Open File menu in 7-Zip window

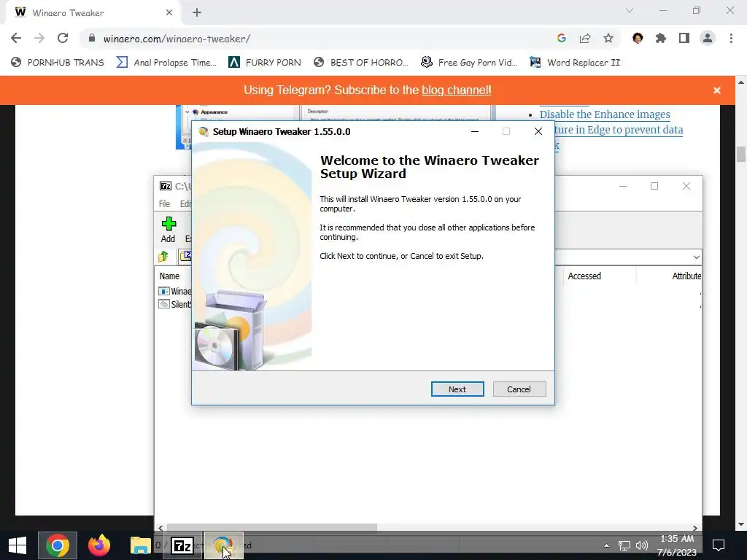pos(164,204)
